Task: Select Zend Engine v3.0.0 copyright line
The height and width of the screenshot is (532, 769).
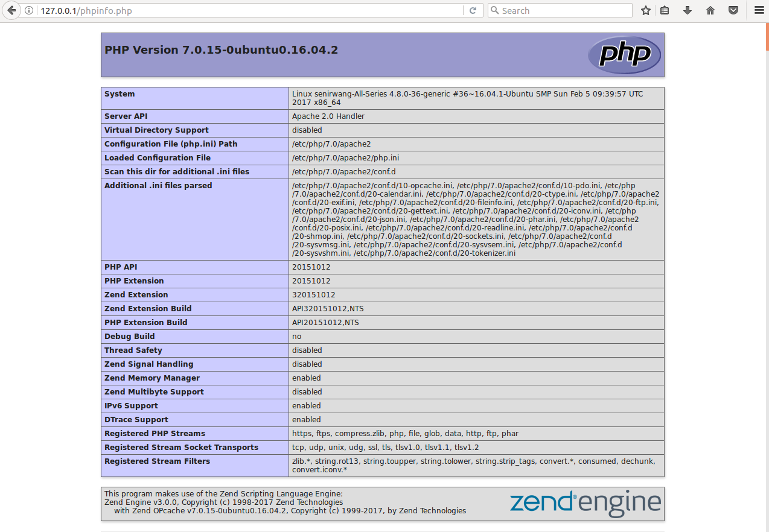Action: tap(223, 502)
